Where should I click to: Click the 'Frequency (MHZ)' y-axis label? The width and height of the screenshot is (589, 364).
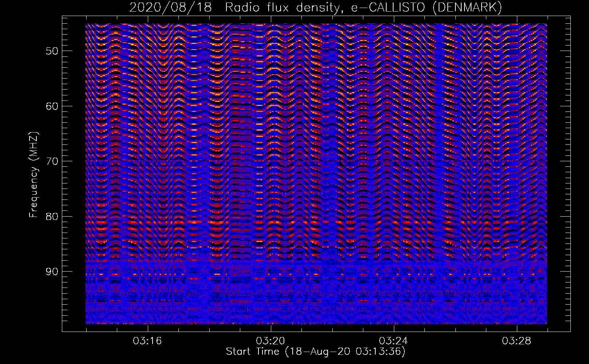[x=33, y=175]
